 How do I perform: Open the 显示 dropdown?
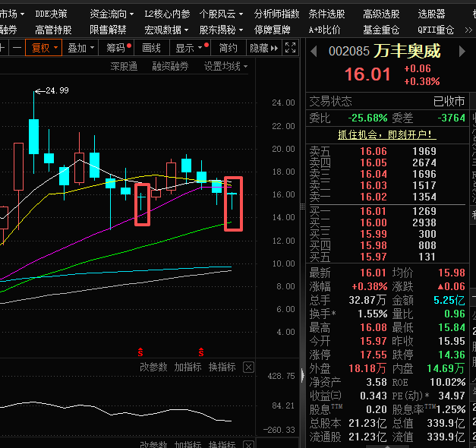point(191,48)
